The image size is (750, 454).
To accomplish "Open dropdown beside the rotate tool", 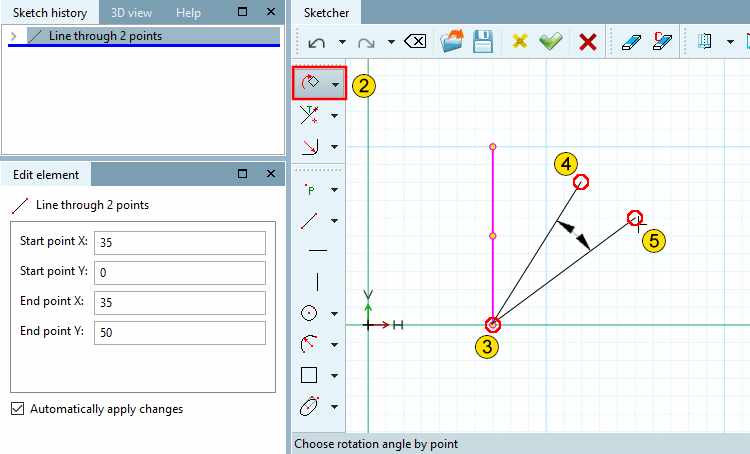I will (335, 85).
